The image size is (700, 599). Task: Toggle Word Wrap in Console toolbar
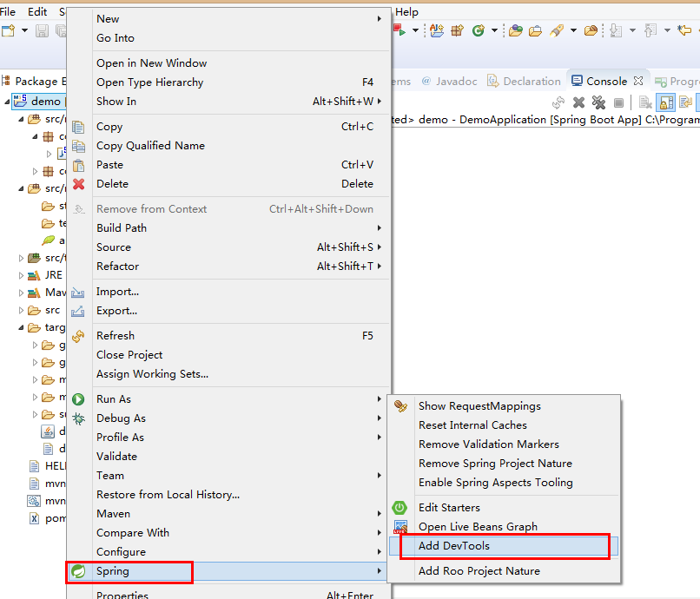click(x=685, y=103)
